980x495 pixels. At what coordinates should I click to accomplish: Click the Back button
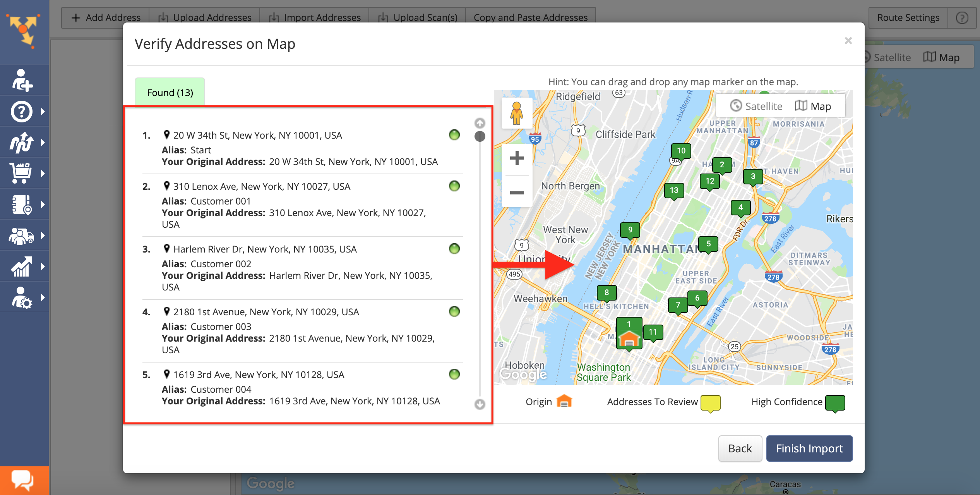pos(740,449)
